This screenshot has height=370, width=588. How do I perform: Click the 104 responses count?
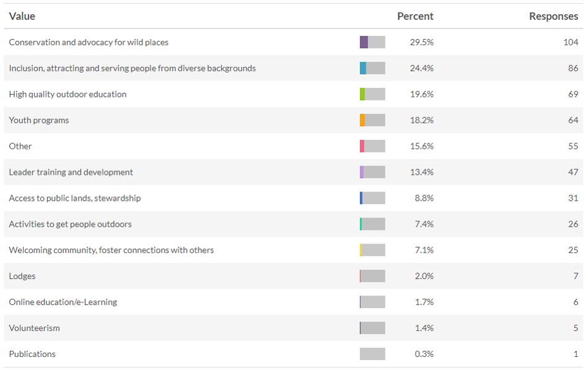tap(571, 42)
